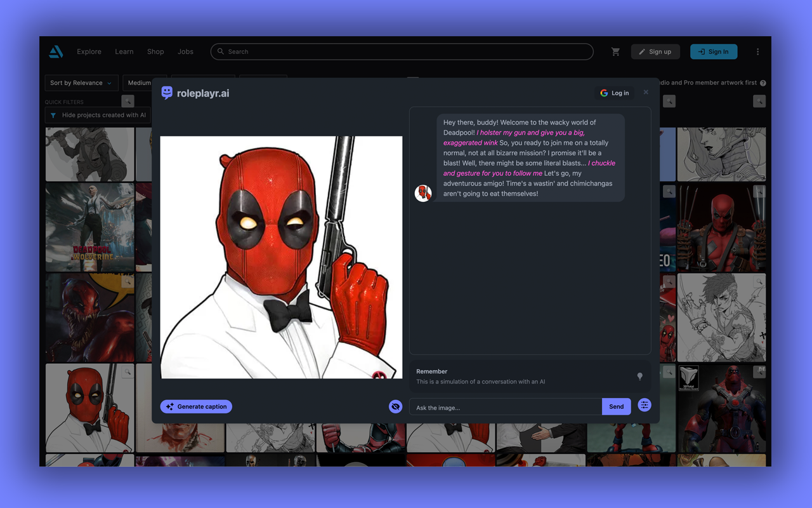This screenshot has width=812, height=508.
Task: Click the lightbulb icon next to Remember
Action: 640,376
